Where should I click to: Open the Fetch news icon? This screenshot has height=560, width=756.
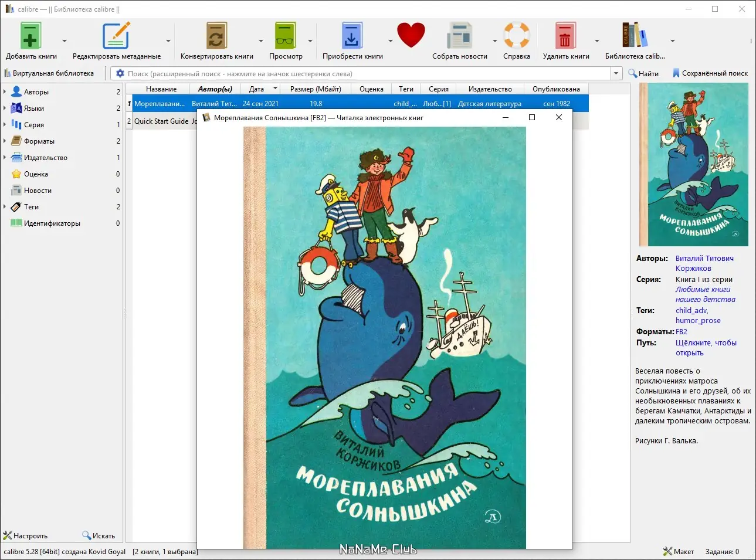click(x=459, y=36)
